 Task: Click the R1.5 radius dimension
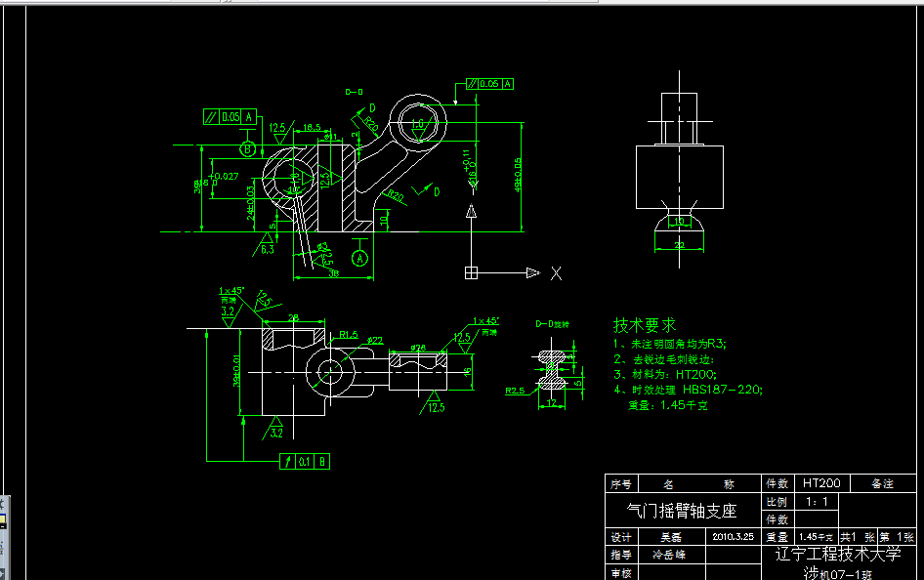(x=350, y=333)
